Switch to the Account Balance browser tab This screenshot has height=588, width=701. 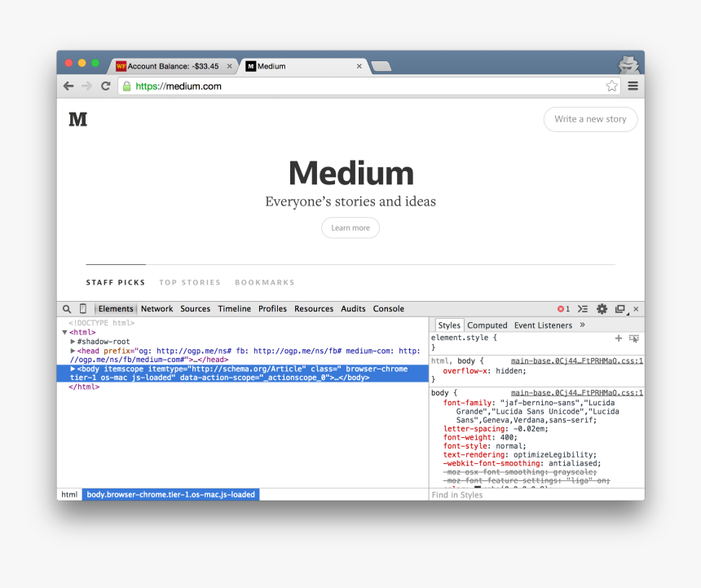tap(173, 66)
